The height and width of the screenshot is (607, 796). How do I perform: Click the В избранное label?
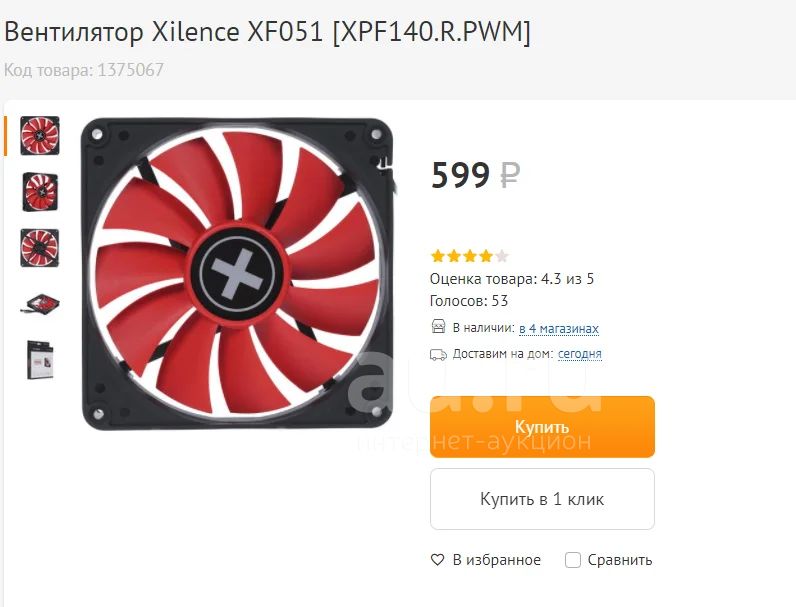(x=496, y=560)
